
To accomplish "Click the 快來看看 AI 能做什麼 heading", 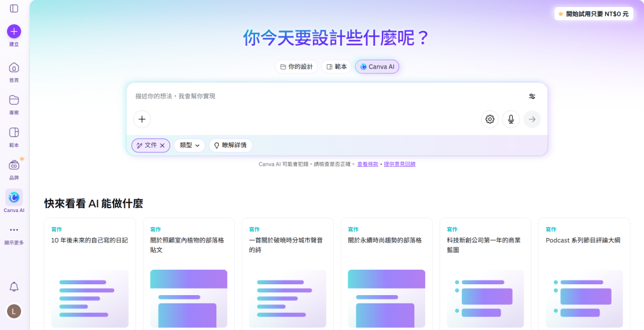I will coord(94,204).
